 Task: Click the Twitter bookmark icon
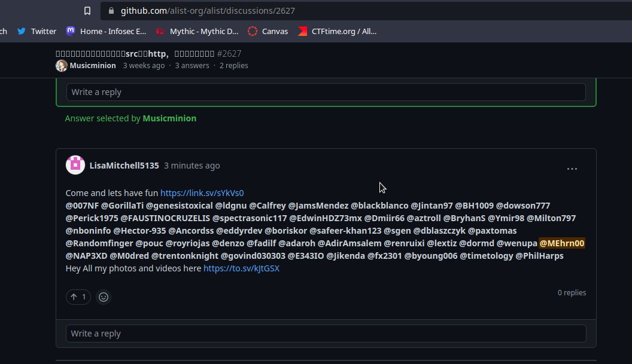[x=22, y=31]
